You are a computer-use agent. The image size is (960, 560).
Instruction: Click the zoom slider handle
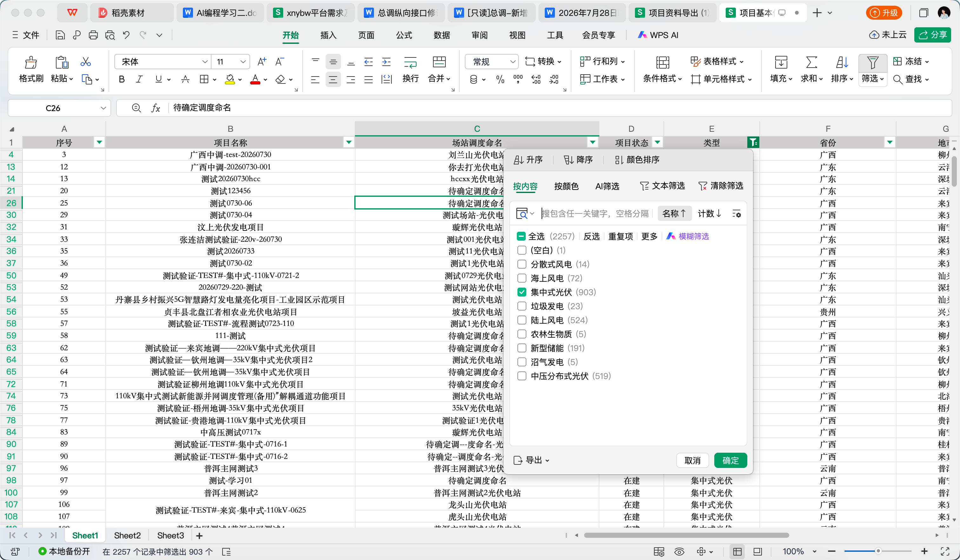[878, 551]
